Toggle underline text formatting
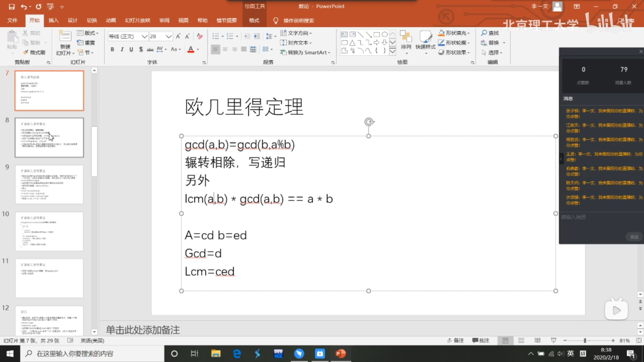The image size is (644, 362). click(x=131, y=50)
